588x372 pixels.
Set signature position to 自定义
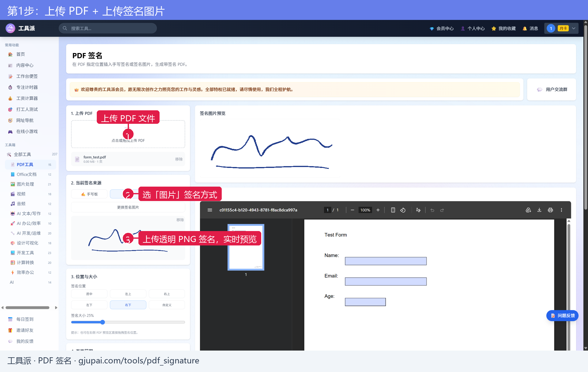pyautogui.click(x=167, y=305)
